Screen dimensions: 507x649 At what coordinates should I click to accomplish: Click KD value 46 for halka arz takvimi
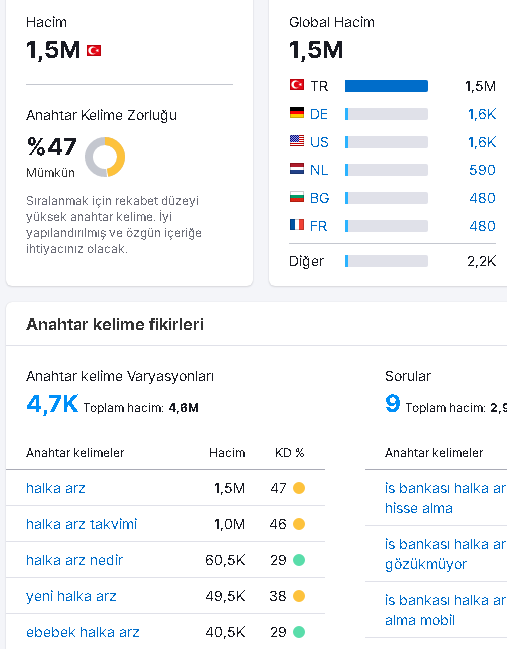[278, 524]
